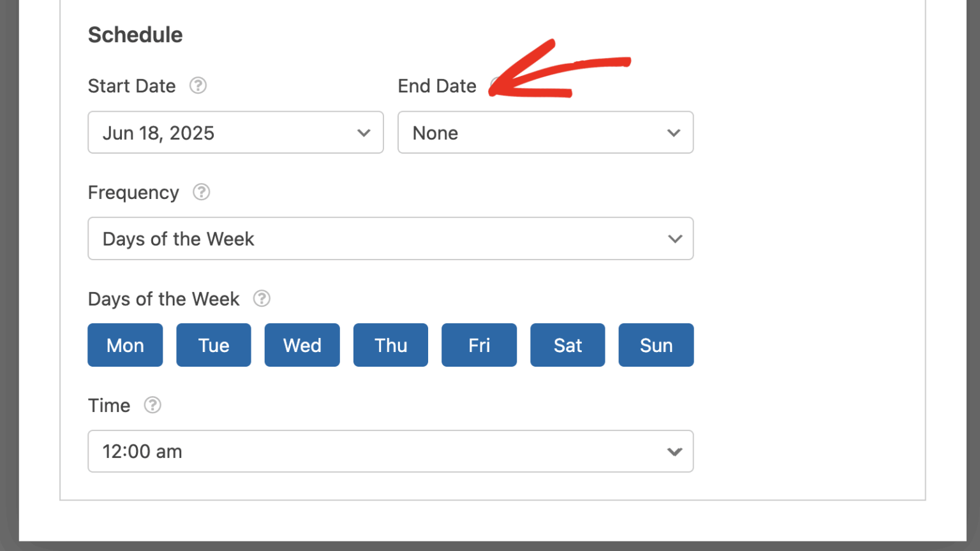Click the End Date help icon

[x=496, y=85]
